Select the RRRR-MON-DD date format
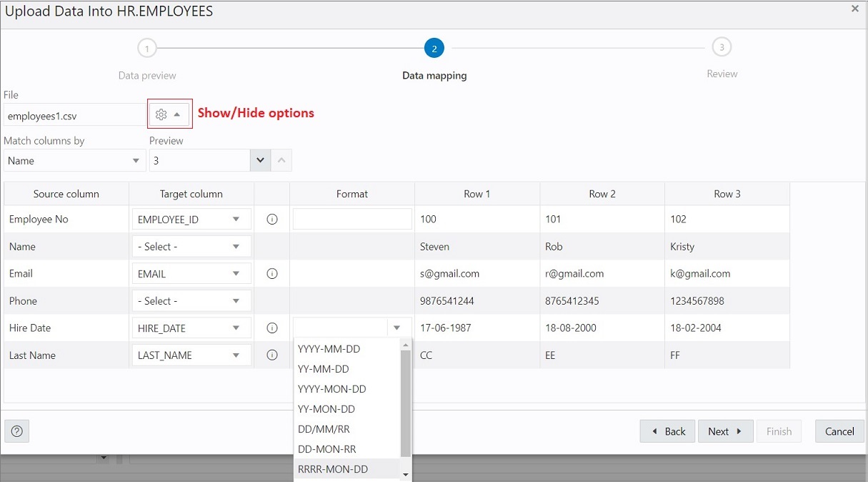 [x=333, y=468]
